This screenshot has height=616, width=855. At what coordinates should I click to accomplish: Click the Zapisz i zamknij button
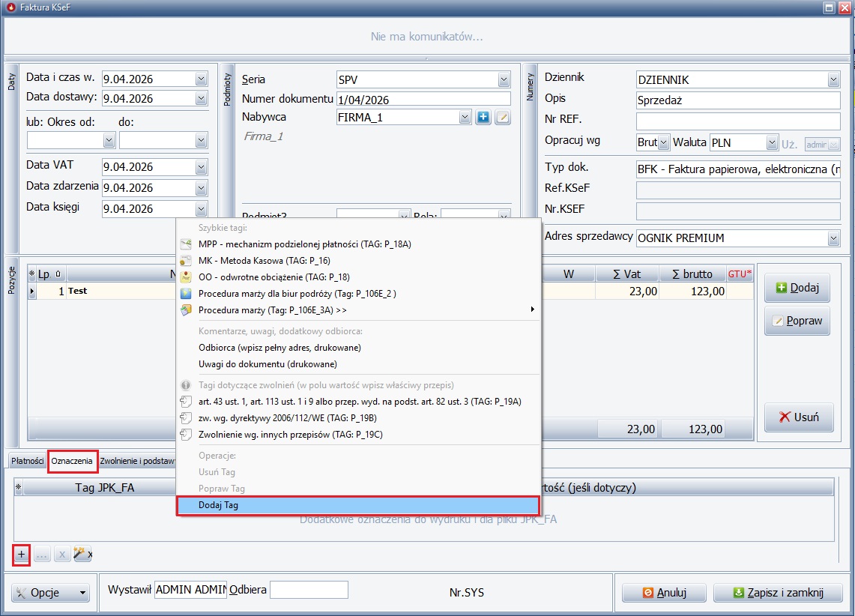pyautogui.click(x=778, y=593)
